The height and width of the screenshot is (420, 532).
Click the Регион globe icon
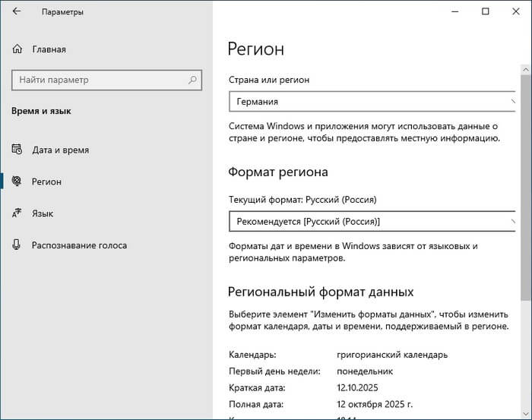pyautogui.click(x=17, y=182)
